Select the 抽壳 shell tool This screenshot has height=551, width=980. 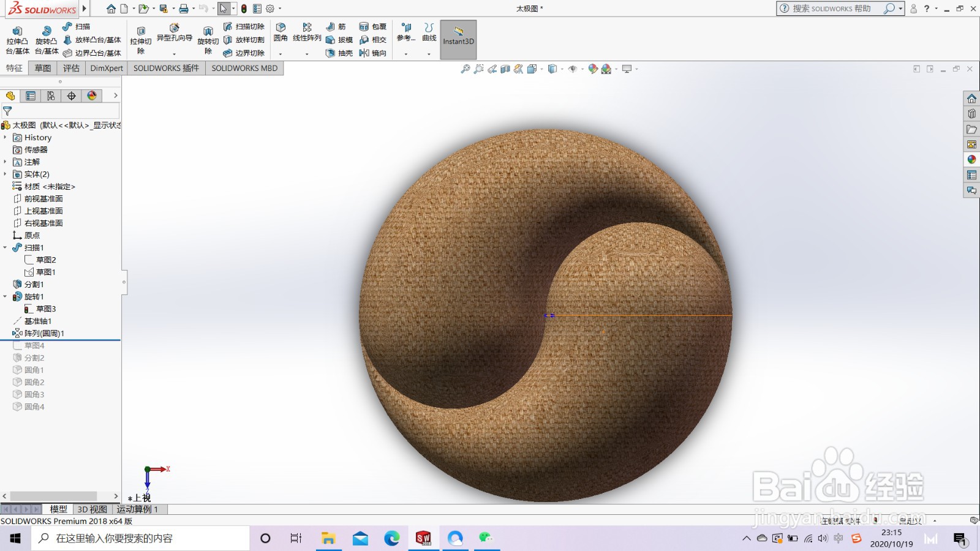(x=339, y=53)
